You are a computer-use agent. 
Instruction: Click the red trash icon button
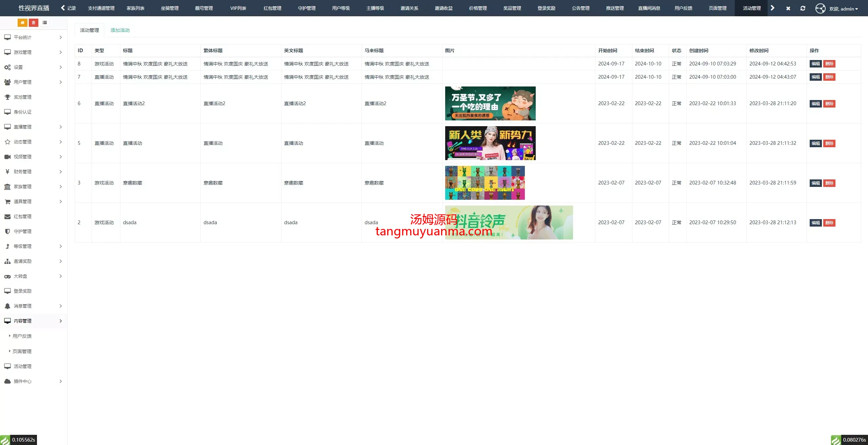coord(34,23)
